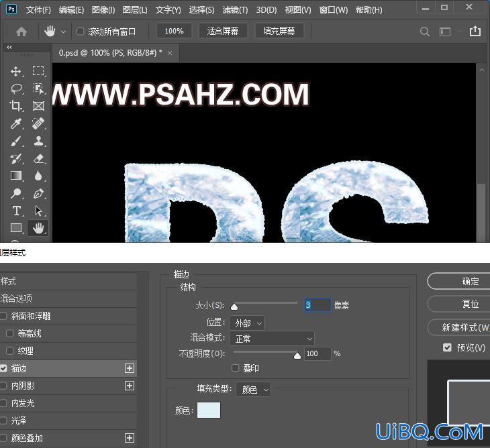Select the Horizontal Type tool

coord(17,211)
